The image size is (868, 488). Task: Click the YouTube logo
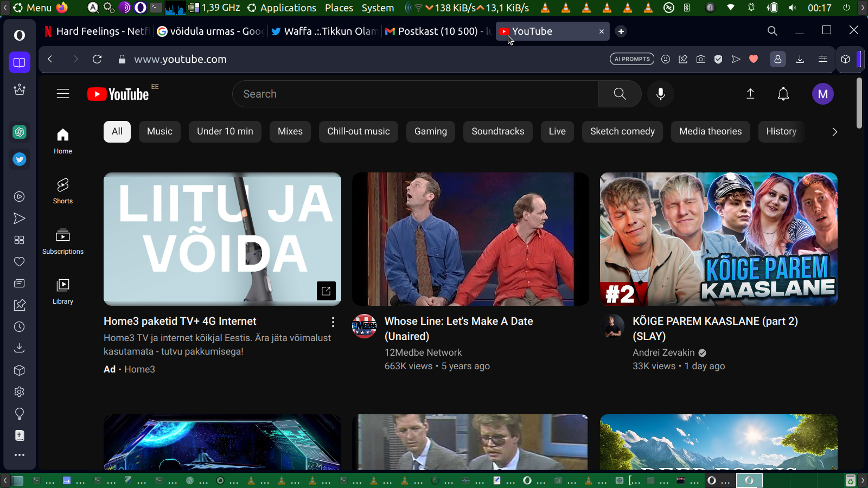click(118, 94)
